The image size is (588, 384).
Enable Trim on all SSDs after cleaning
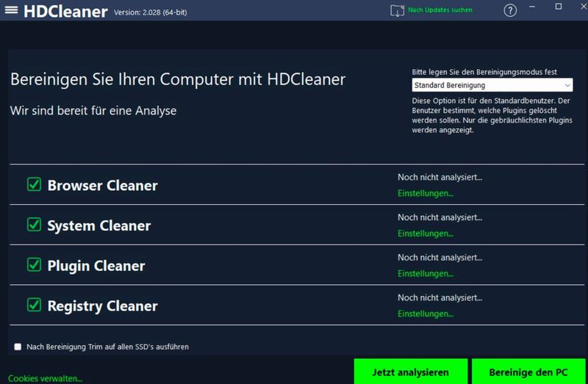pyautogui.click(x=18, y=347)
